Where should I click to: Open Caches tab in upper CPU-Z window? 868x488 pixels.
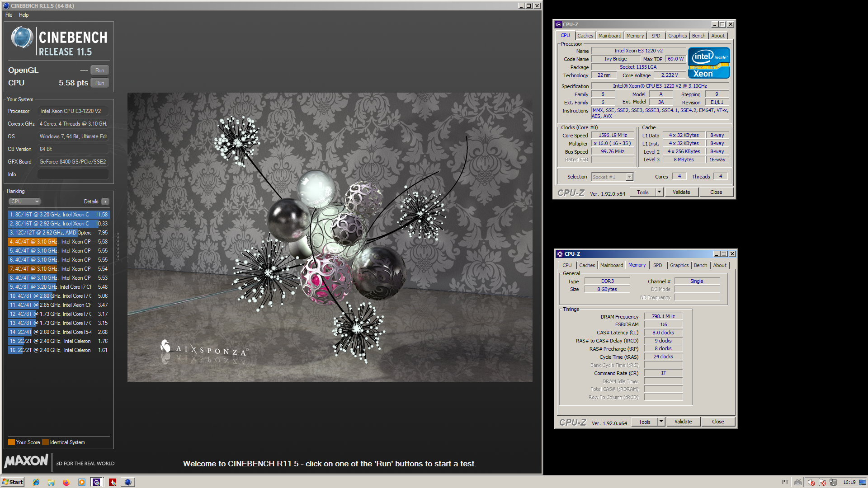[585, 36]
